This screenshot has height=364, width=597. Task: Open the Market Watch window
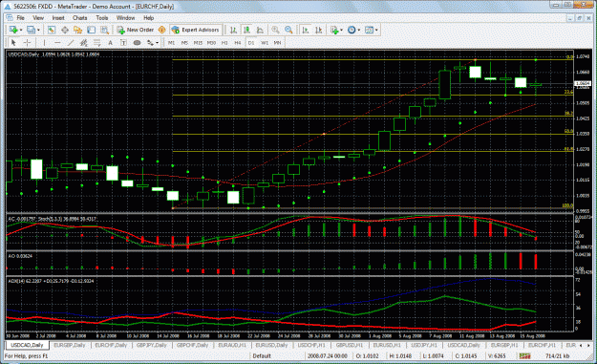[x=52, y=30]
